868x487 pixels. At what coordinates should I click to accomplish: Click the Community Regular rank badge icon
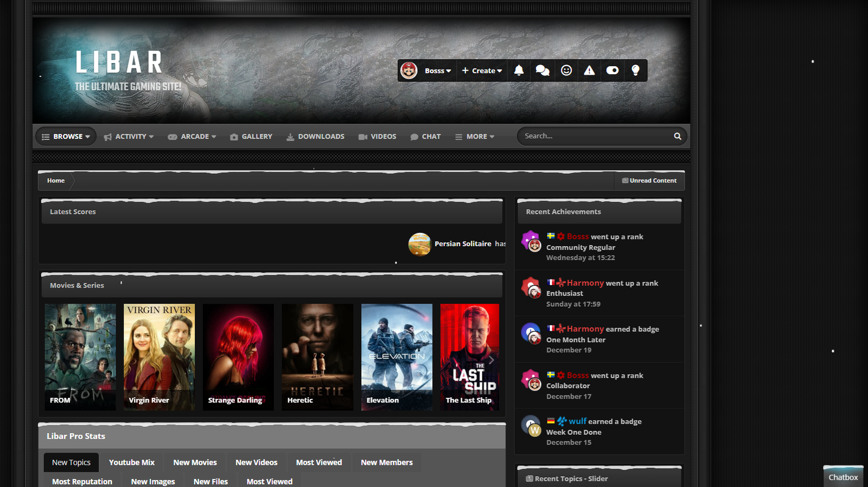(x=530, y=239)
